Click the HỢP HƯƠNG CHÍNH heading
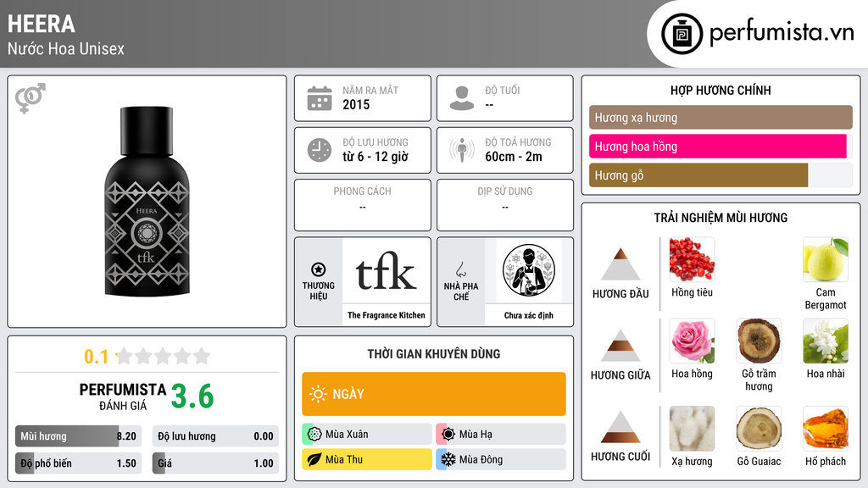 click(x=721, y=90)
